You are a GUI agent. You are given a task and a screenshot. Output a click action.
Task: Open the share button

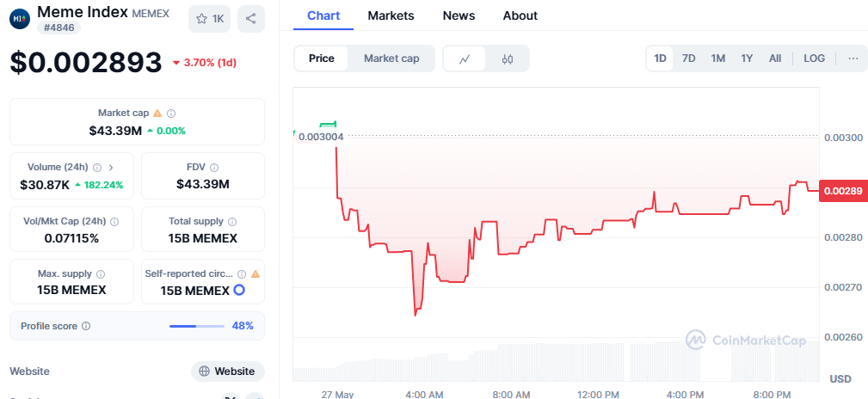(x=251, y=19)
